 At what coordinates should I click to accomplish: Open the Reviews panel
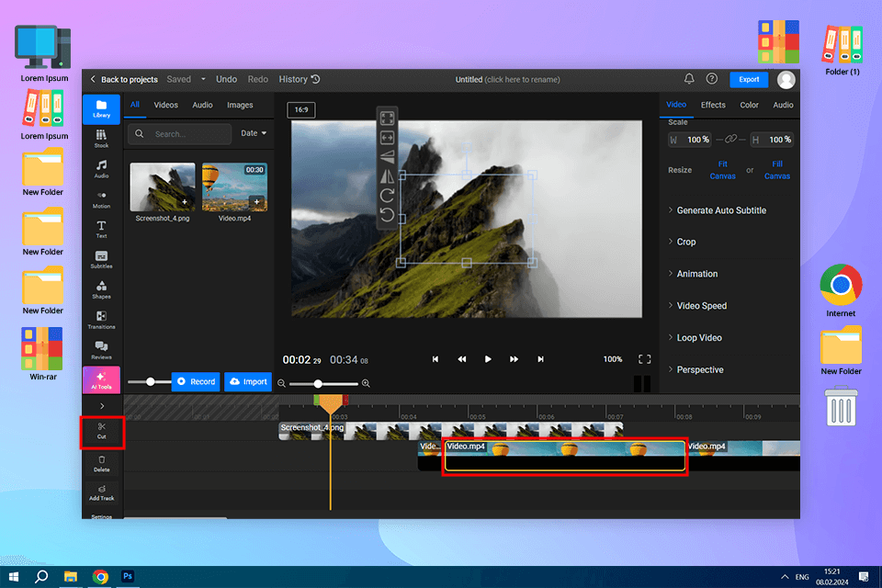101,350
